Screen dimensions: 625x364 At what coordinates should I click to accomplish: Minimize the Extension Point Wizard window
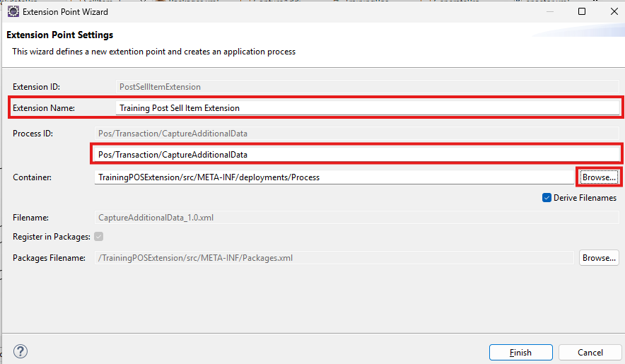click(x=549, y=11)
